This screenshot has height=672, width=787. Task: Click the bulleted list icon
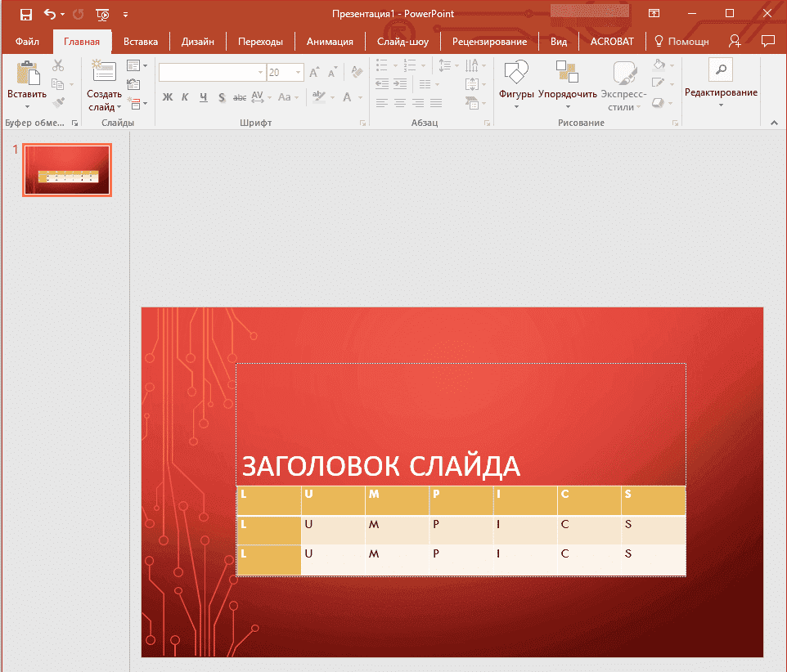point(381,65)
